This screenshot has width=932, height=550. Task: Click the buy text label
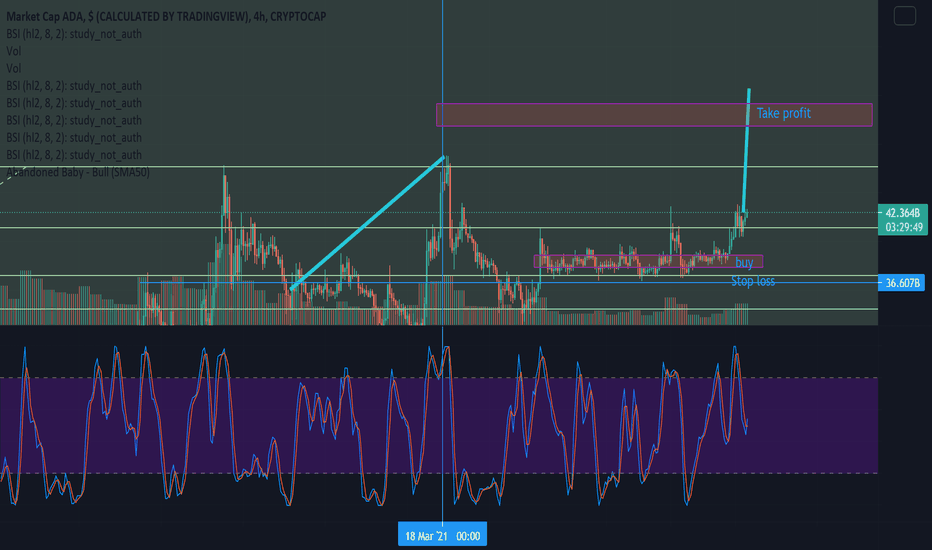(x=744, y=262)
